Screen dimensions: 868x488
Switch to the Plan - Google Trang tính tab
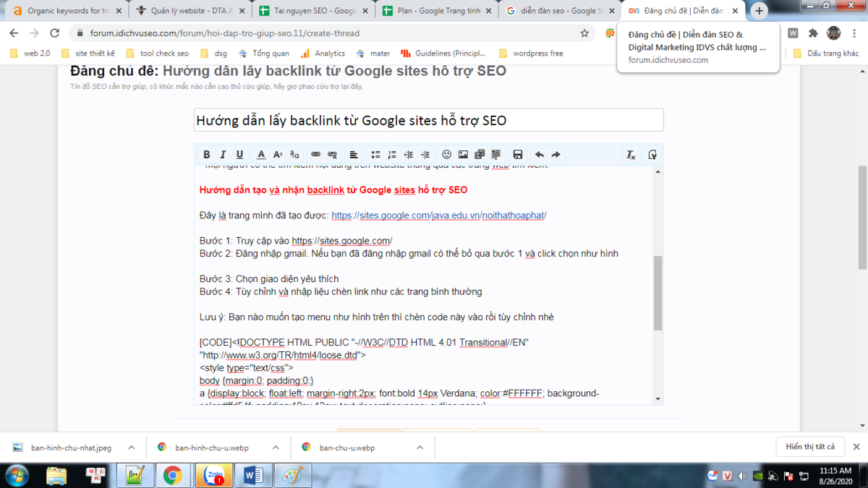tap(438, 11)
